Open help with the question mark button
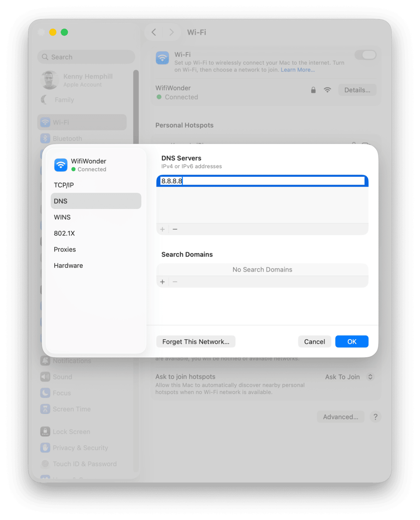Image resolution: width=420 pixels, height=520 pixels. click(375, 417)
